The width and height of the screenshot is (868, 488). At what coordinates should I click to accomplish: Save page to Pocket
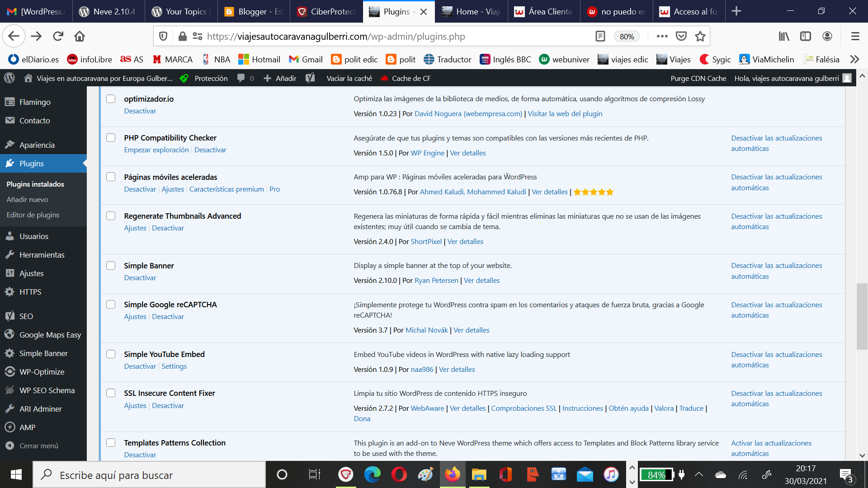[681, 36]
